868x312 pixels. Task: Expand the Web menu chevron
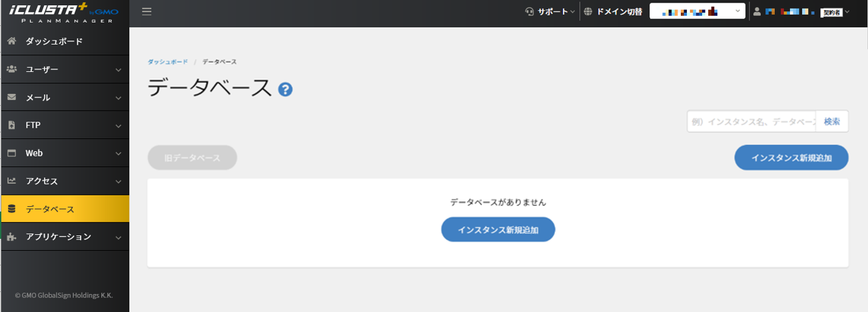(118, 154)
